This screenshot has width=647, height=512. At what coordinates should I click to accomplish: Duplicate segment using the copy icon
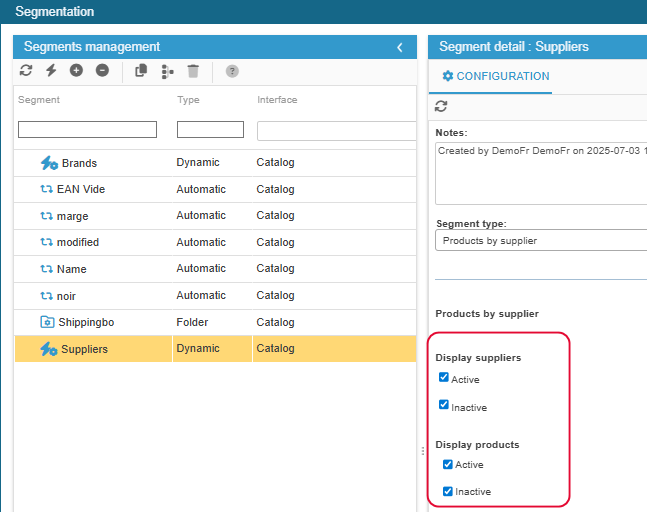pos(141,71)
